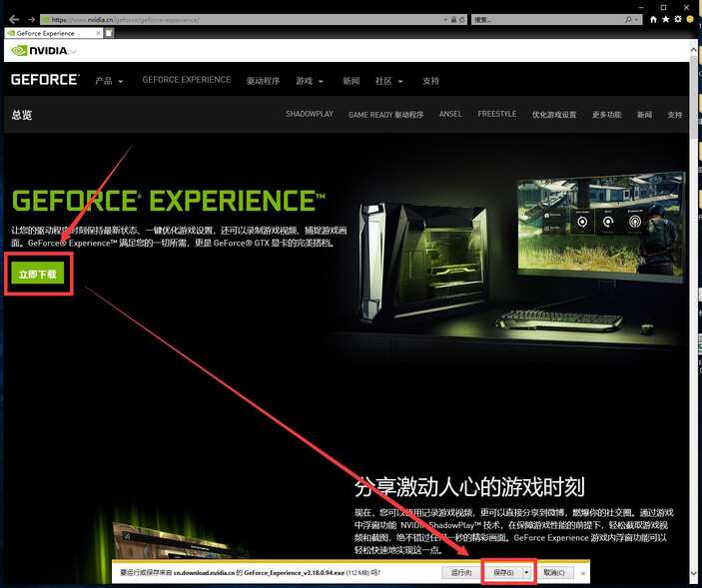
Task: Open the 游戏 dropdown menu
Action: pos(310,81)
